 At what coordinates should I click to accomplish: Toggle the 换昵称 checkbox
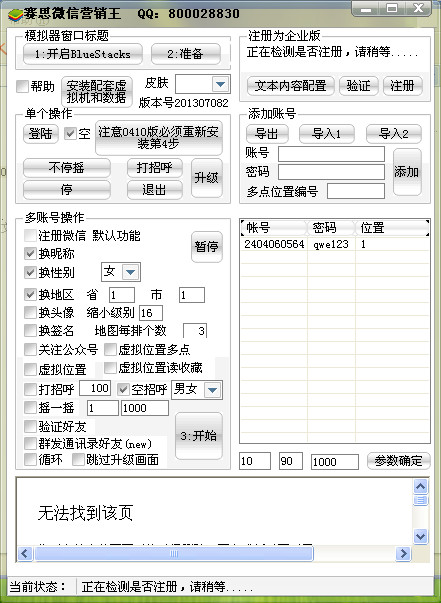(x=30, y=253)
